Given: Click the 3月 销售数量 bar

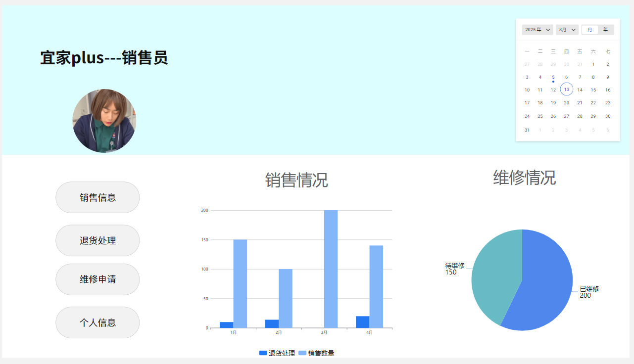Looking at the screenshot, I should pyautogui.click(x=331, y=269).
